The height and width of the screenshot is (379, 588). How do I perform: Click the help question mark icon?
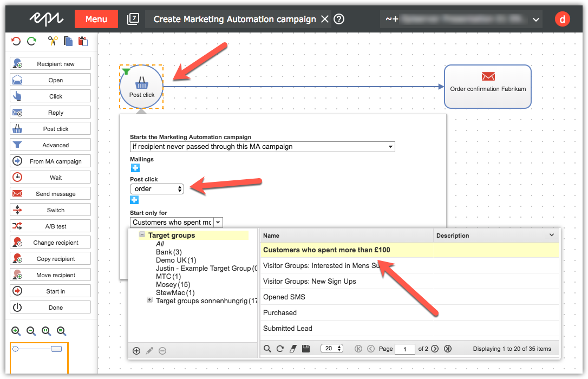(339, 19)
